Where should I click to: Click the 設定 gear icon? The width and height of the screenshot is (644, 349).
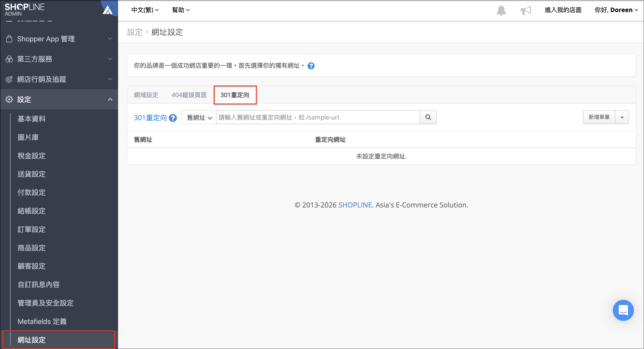coord(9,99)
